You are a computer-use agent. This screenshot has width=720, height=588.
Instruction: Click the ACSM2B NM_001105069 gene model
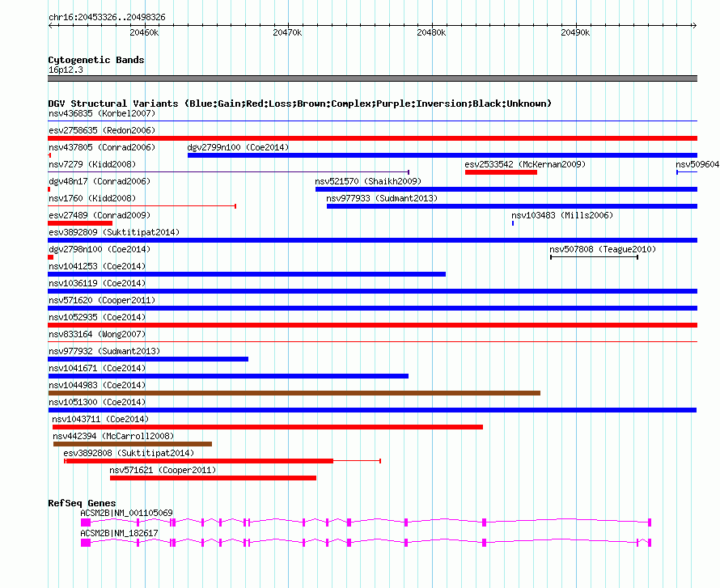[366, 522]
